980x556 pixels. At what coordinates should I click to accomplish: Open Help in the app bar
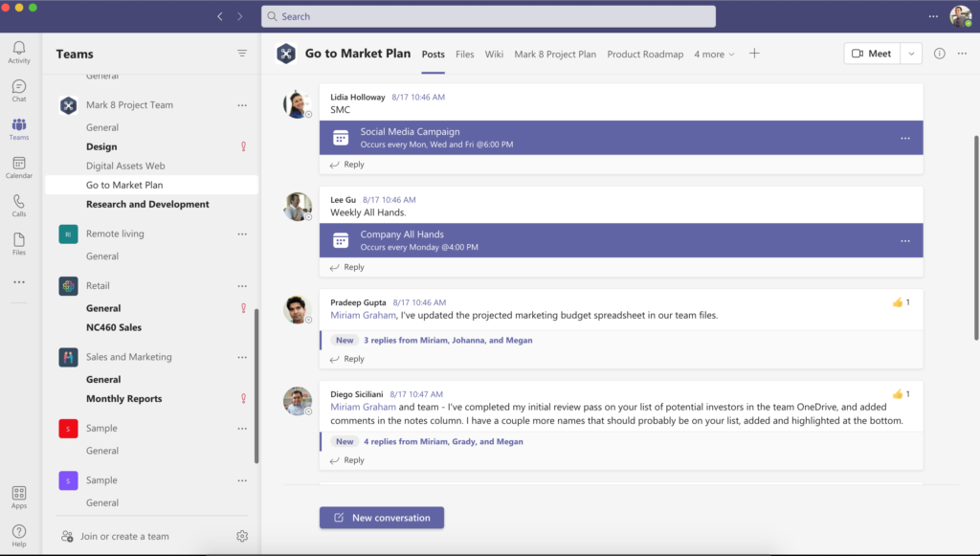(x=19, y=535)
